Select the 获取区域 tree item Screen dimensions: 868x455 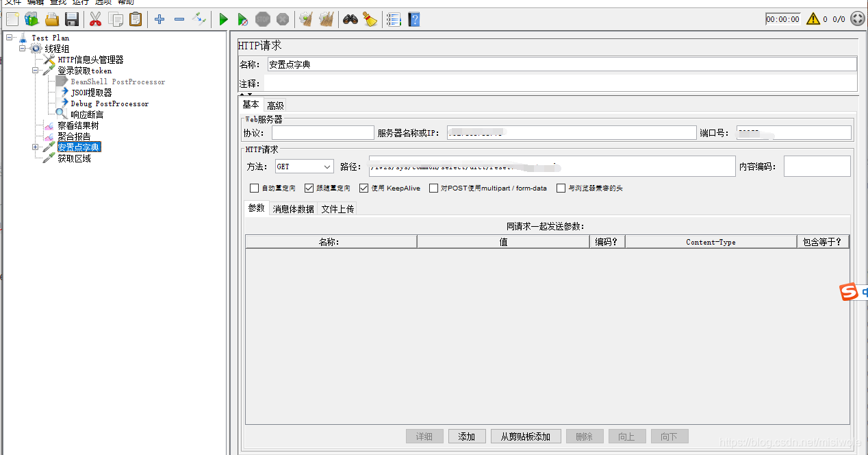click(x=74, y=158)
